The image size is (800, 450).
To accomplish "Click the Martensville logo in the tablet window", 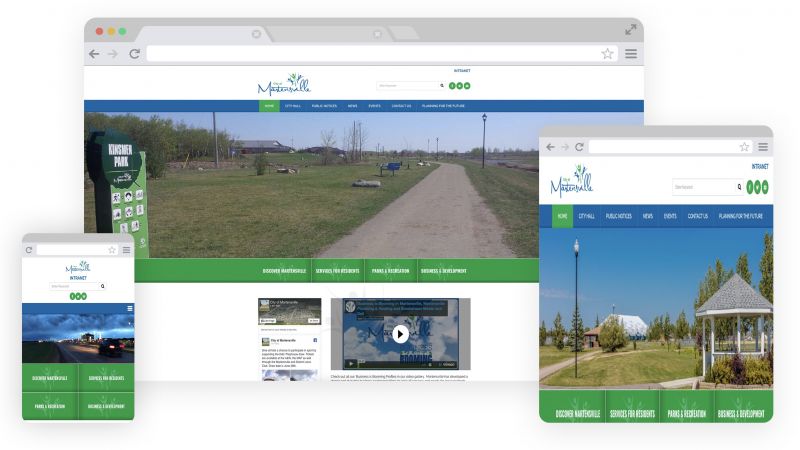I will point(572,182).
